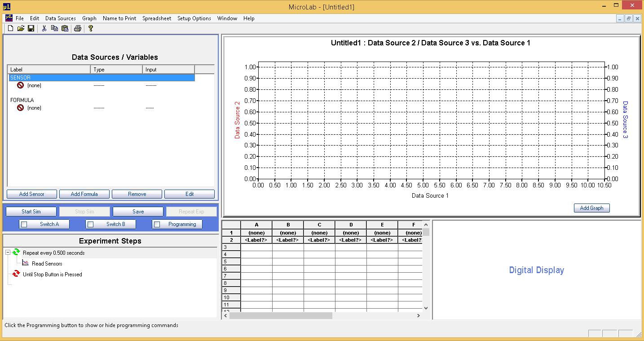Screen dimensions: 644x341
Task: Click the Copy toolbar icon
Action: pos(55,28)
